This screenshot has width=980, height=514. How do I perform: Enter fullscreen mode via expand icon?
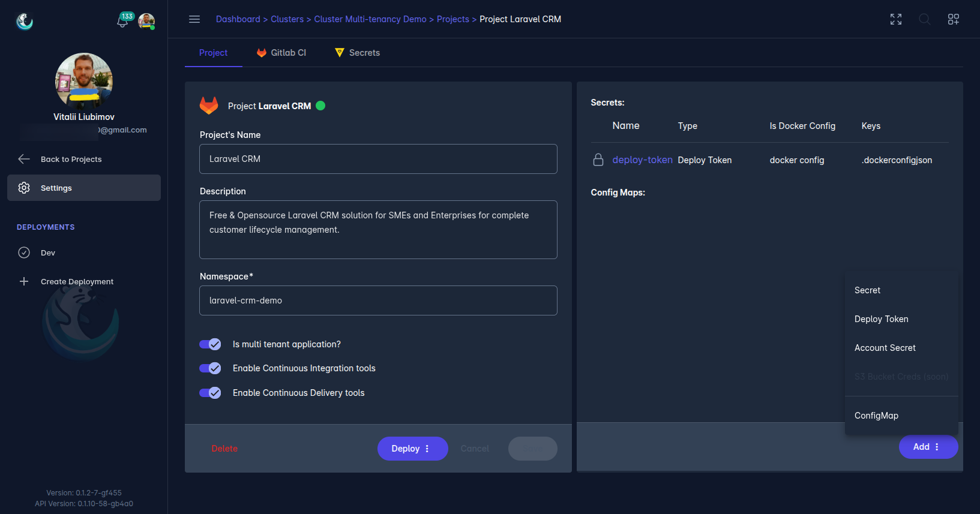896,19
